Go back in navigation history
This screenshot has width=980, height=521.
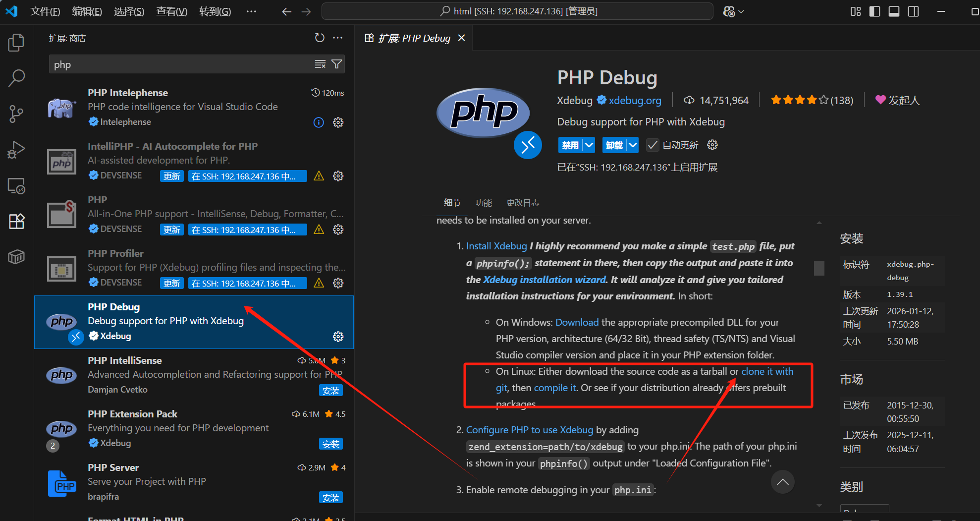click(x=286, y=11)
